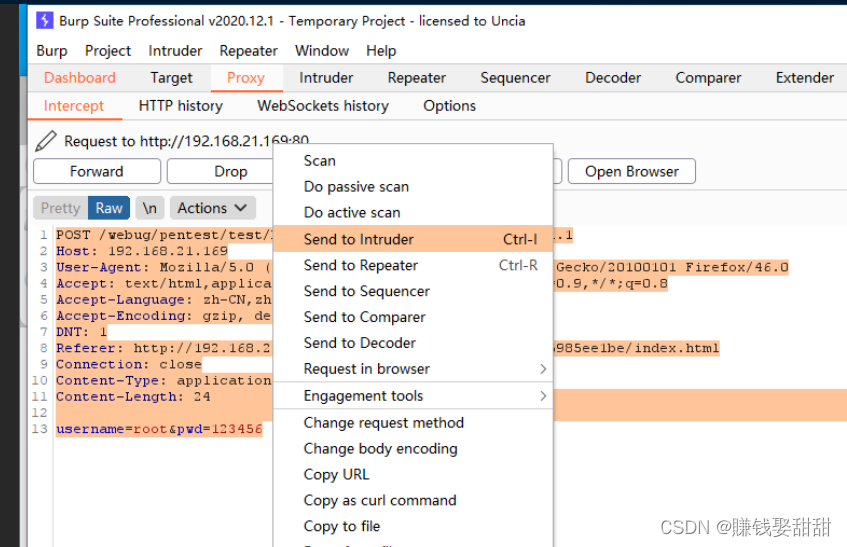
Task: Switch to Raw view
Action: click(109, 208)
